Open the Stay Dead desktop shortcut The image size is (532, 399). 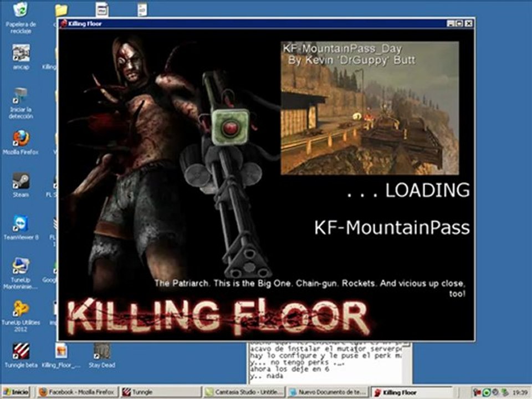[102, 356]
